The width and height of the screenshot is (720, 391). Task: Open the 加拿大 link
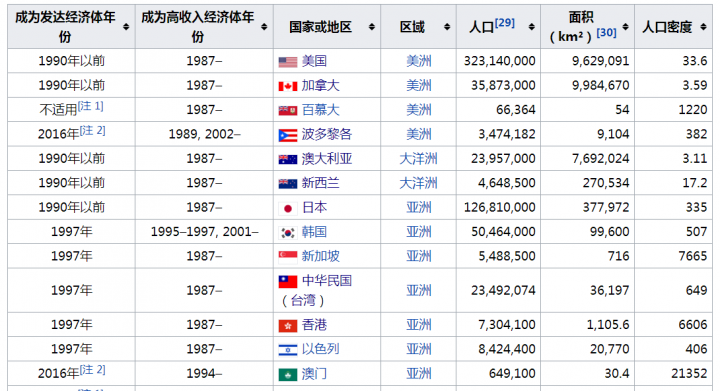click(321, 85)
